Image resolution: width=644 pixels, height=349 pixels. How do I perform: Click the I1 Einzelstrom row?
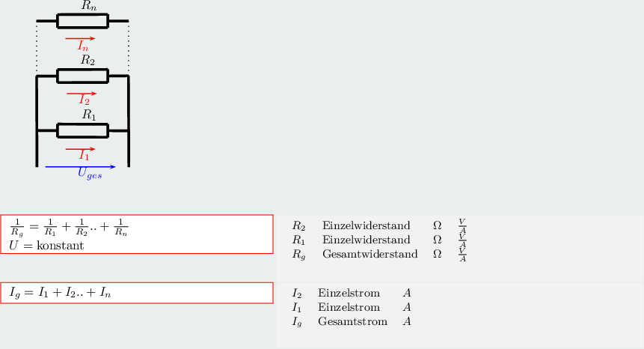coord(352,307)
